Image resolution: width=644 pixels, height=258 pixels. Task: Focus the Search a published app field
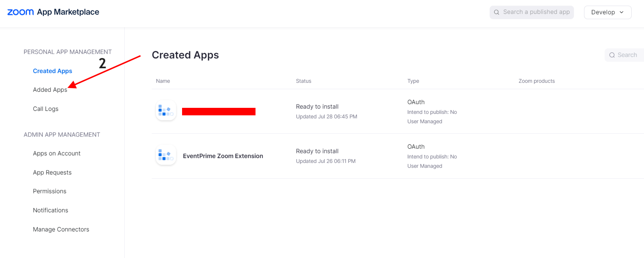(x=536, y=12)
